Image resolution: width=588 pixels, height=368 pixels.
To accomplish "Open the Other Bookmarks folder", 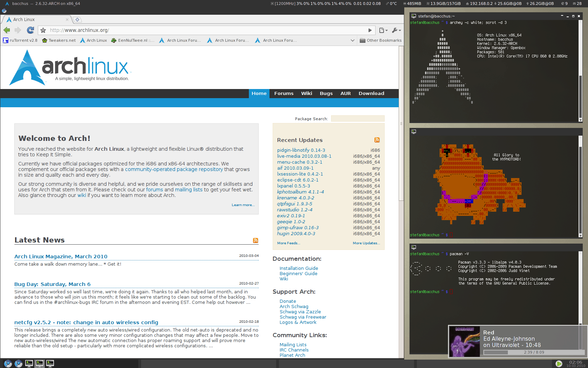I will pyautogui.click(x=380, y=40).
